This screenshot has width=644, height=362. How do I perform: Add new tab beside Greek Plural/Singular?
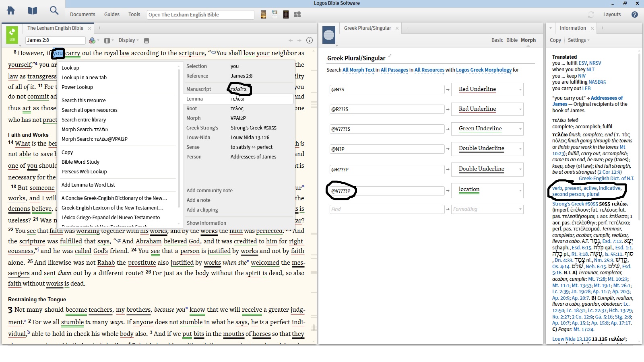click(x=407, y=28)
